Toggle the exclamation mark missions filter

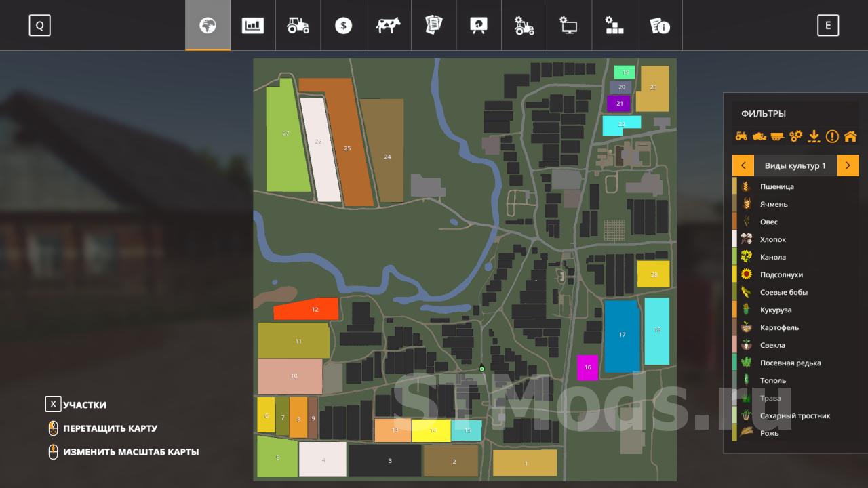click(832, 136)
